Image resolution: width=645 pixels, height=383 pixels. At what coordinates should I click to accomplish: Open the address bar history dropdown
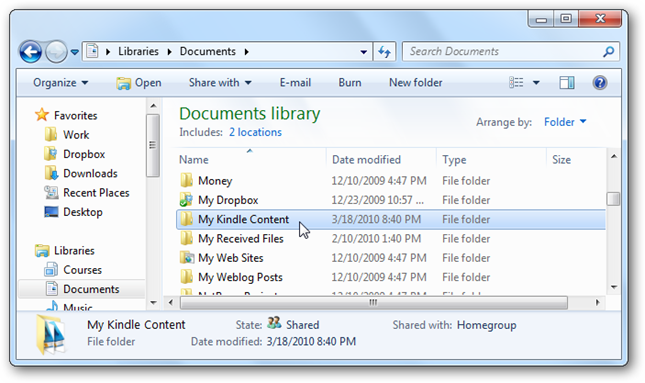(x=364, y=52)
